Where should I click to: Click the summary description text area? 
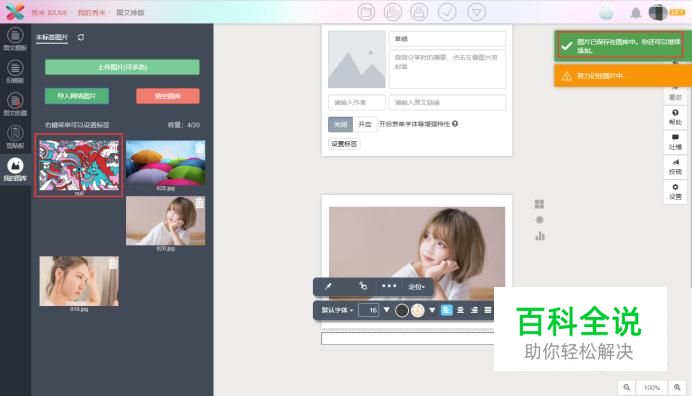point(447,69)
